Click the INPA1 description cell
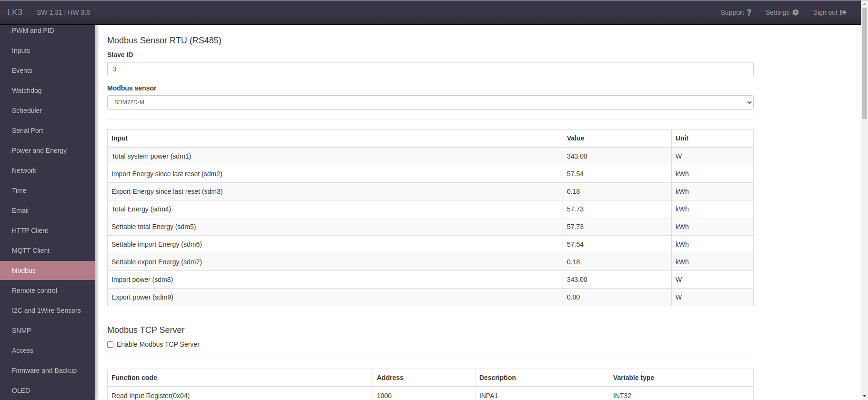The width and height of the screenshot is (868, 400). [488, 396]
